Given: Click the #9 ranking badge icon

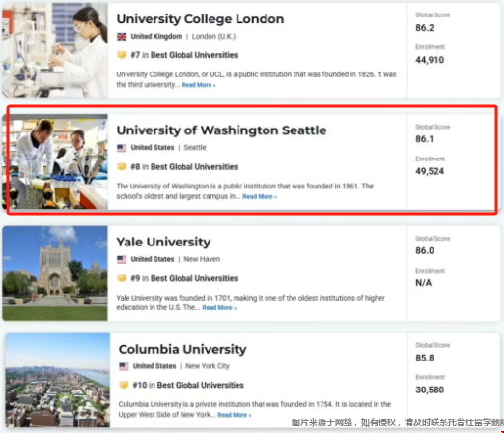Looking at the screenshot, I should [x=122, y=278].
